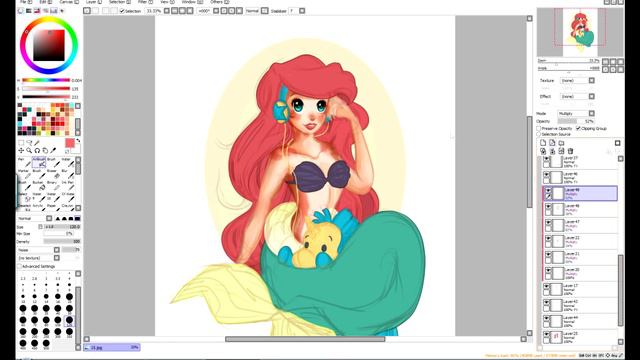640x360 pixels.
Task: Select the Blur tool
Action: pos(67,174)
